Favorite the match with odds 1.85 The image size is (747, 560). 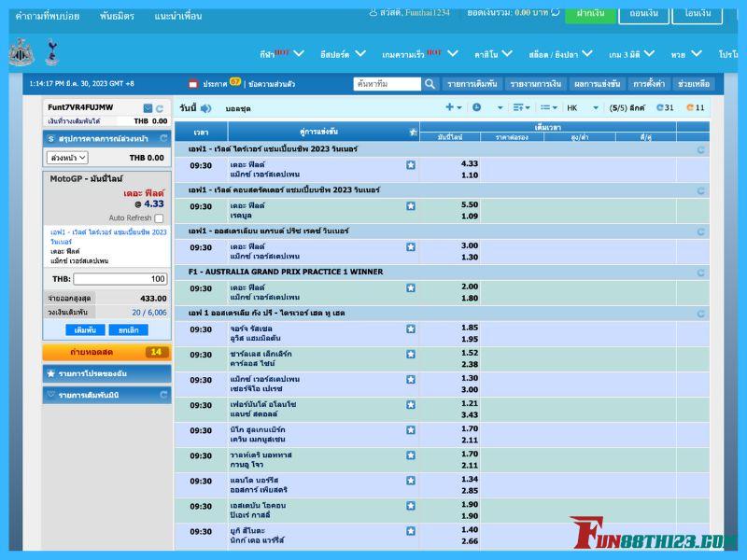411,329
